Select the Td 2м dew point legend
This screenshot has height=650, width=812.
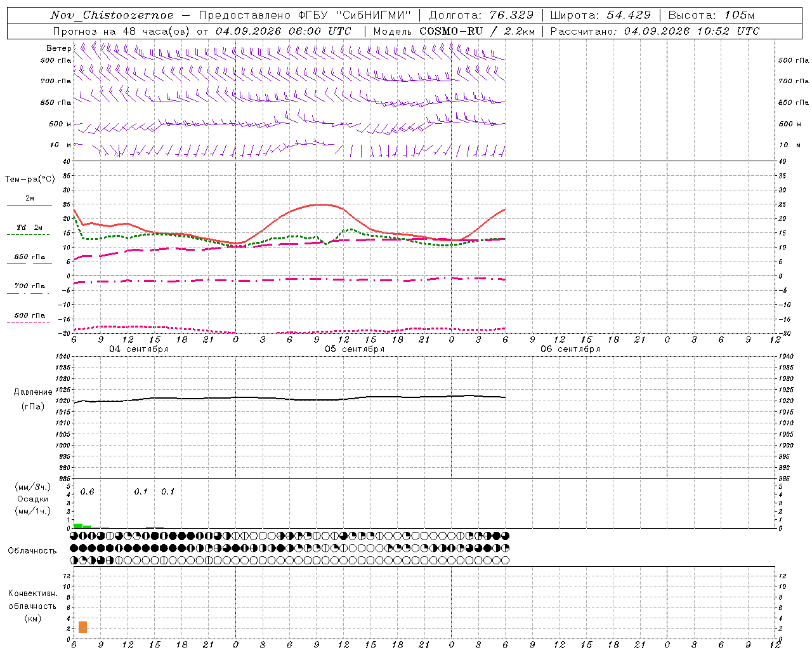pyautogui.click(x=29, y=230)
